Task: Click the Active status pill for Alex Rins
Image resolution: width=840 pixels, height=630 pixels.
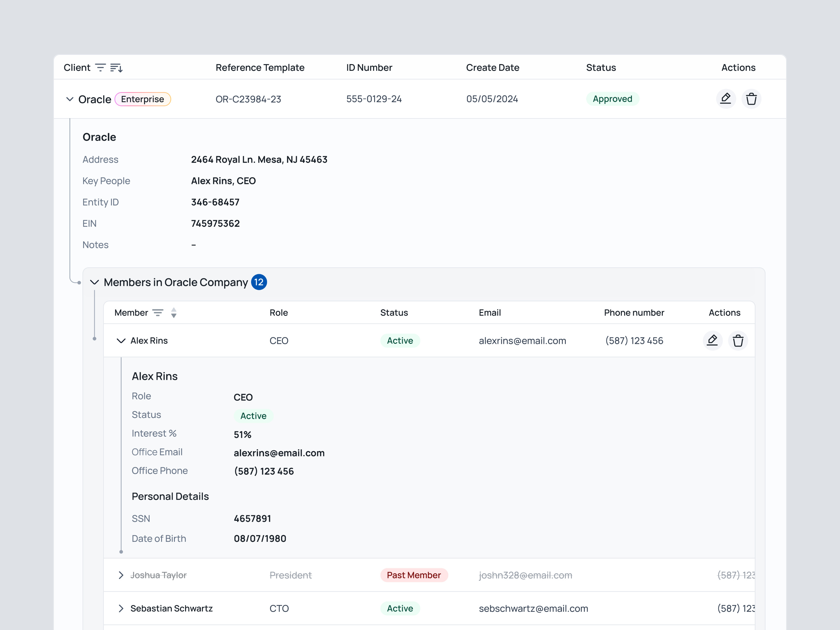Action: [x=400, y=340]
